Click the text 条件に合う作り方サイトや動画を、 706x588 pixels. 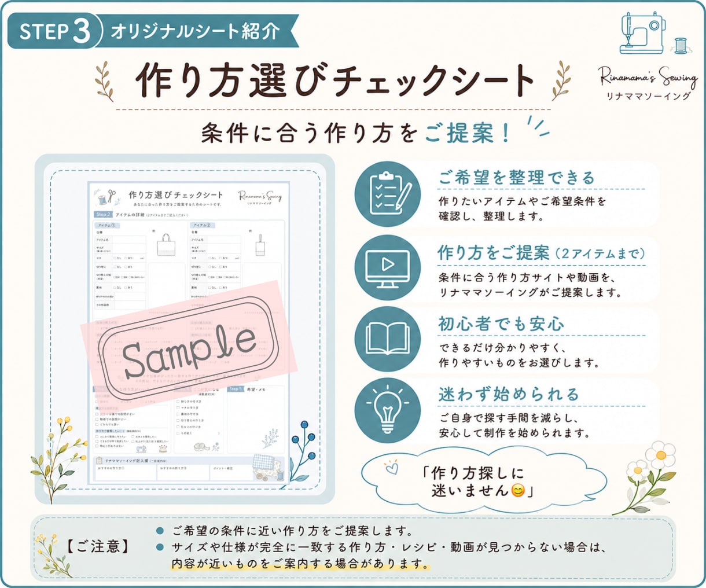[x=528, y=278]
